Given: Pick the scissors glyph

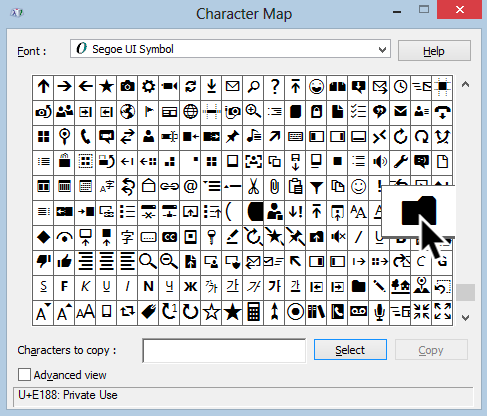Looking at the screenshot, I should coord(253,187).
